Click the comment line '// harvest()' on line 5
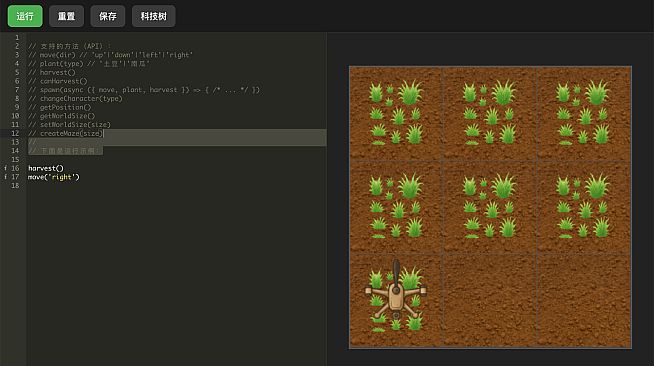This screenshot has width=654, height=366. (52, 72)
